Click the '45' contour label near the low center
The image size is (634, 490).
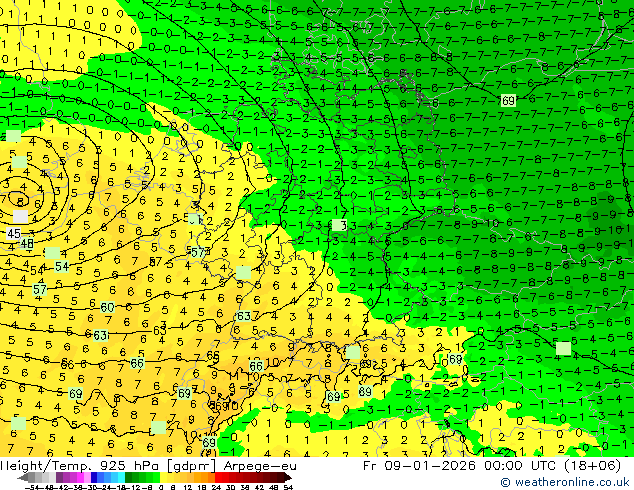14,234
